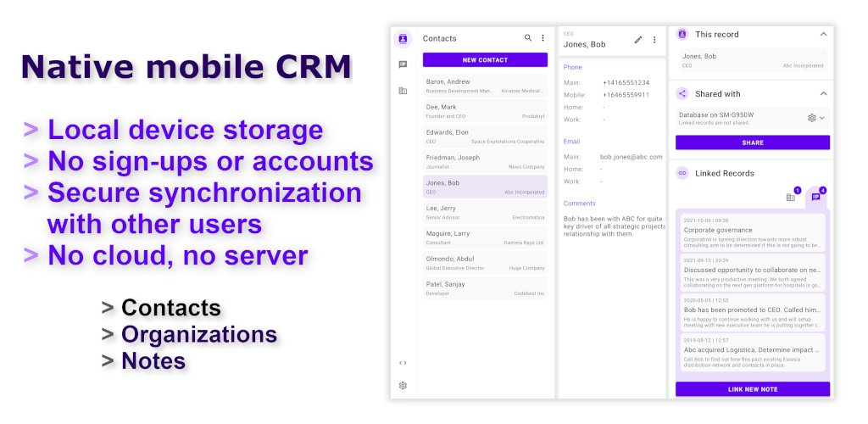
Task: Select contact Olmondo, Abdul
Action: pyautogui.click(x=485, y=263)
